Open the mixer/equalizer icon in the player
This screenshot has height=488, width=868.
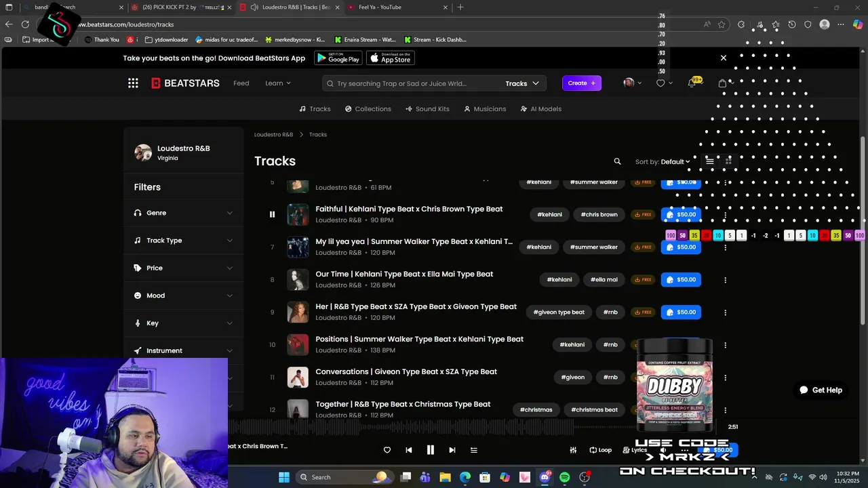(x=573, y=450)
